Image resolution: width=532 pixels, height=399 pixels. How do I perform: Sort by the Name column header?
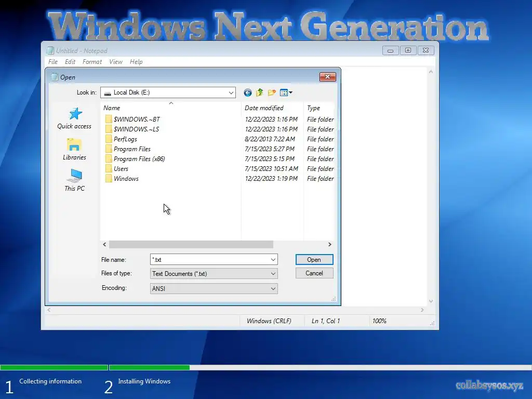click(170, 108)
